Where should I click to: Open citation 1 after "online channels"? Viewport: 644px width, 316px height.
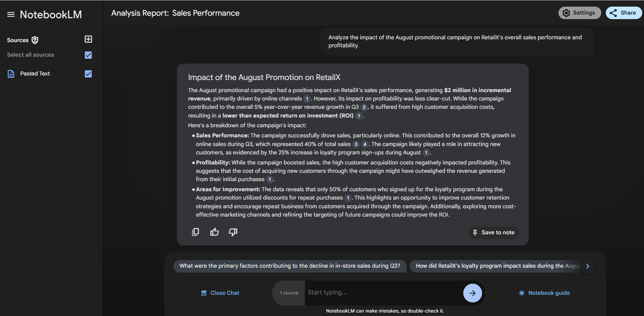pyautogui.click(x=307, y=99)
